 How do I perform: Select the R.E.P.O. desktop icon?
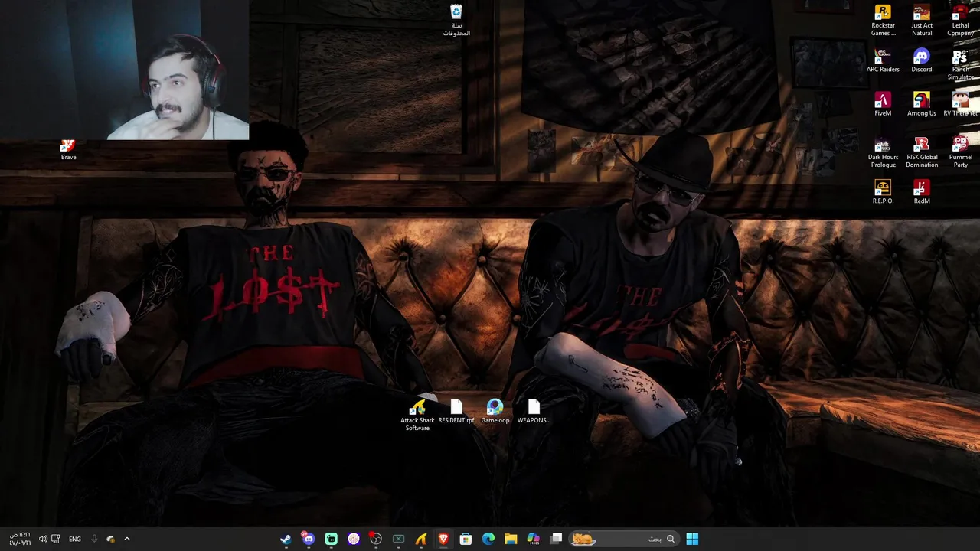click(x=883, y=192)
